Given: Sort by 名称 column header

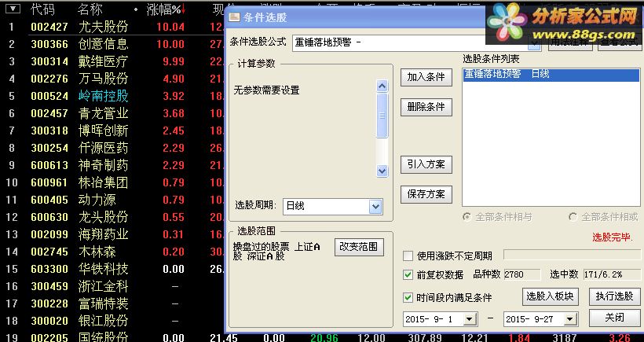Looking at the screenshot, I should [89, 9].
